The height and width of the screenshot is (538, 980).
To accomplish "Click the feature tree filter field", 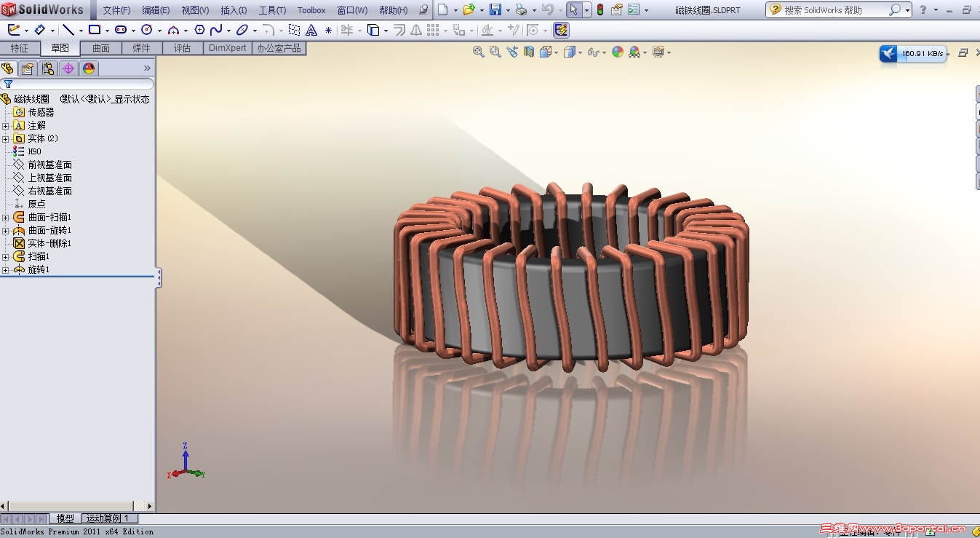I will (x=79, y=84).
